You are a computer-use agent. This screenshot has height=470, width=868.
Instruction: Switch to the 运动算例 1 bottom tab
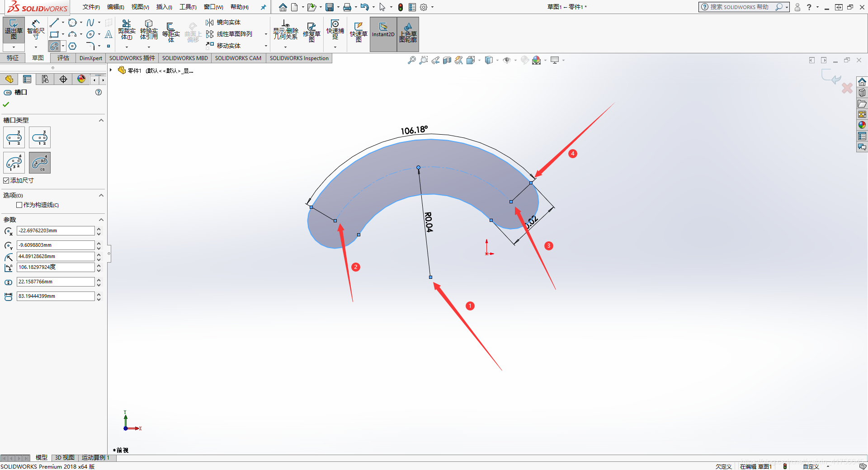[95, 457]
